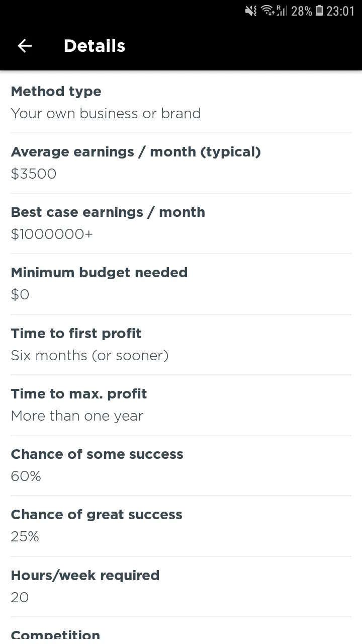362x644 pixels.
Task: Tap the battery icon in status bar
Action: [319, 11]
